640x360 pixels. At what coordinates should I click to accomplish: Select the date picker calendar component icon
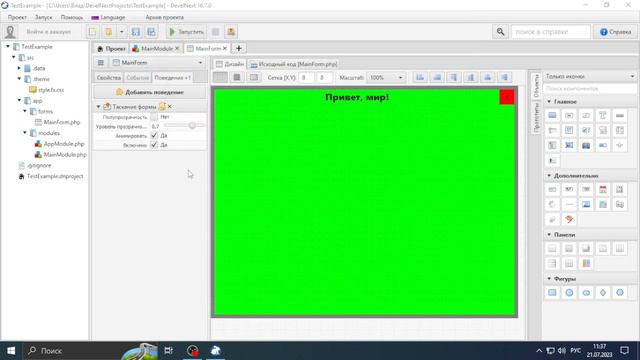coord(603,189)
